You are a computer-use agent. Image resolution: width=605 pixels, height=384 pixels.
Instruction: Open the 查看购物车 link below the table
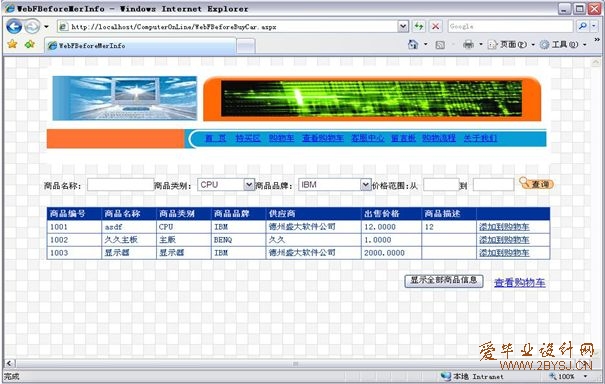tap(519, 283)
